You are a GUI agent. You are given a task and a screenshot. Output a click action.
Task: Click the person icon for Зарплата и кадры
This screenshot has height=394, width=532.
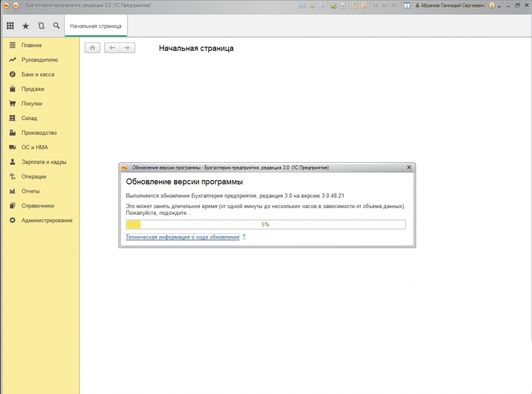tap(12, 162)
